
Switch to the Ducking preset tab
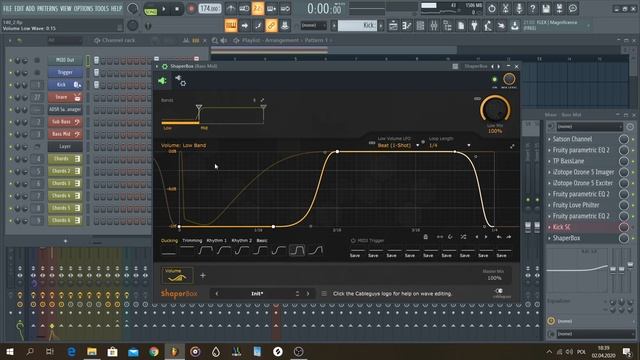pyautogui.click(x=169, y=240)
